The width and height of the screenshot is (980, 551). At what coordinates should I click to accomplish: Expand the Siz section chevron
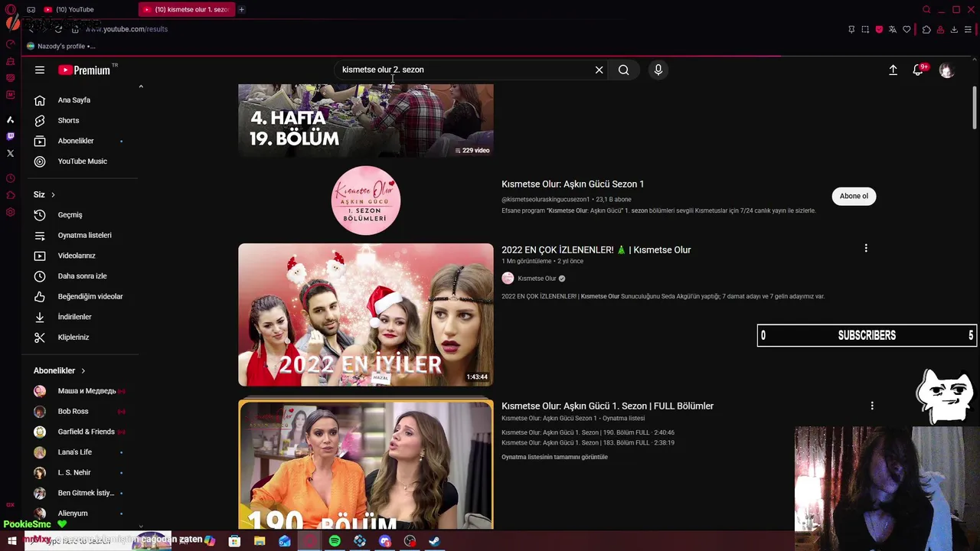click(x=53, y=195)
